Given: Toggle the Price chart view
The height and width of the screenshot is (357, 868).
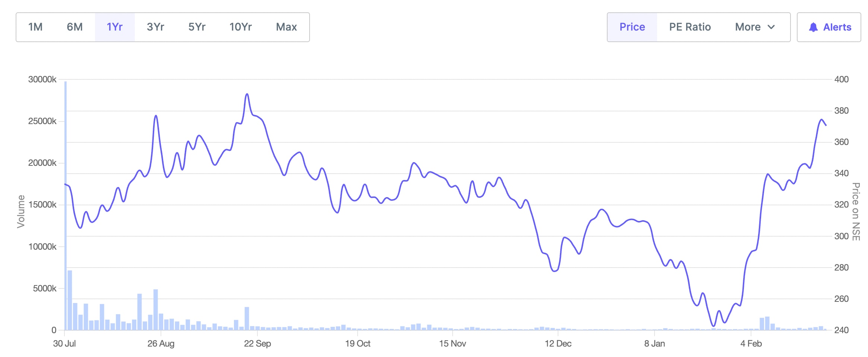Looking at the screenshot, I should click(x=632, y=27).
